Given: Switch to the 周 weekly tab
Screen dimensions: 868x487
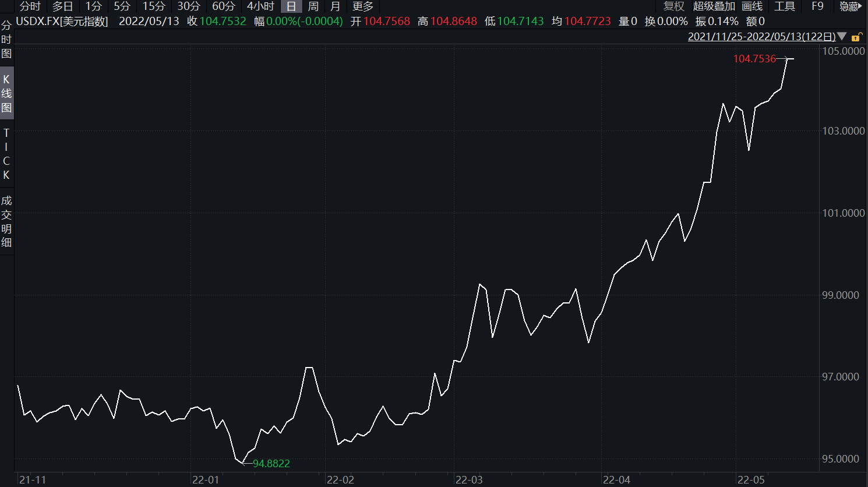Looking at the screenshot, I should 313,6.
